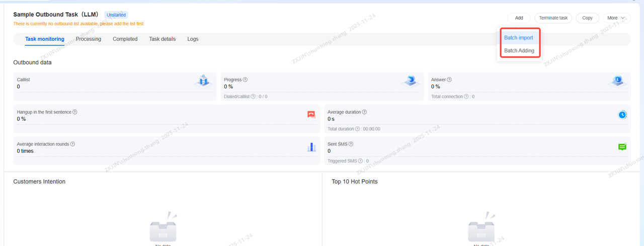Open the Logs tab
Image resolution: width=644 pixels, height=246 pixels.
[x=193, y=39]
